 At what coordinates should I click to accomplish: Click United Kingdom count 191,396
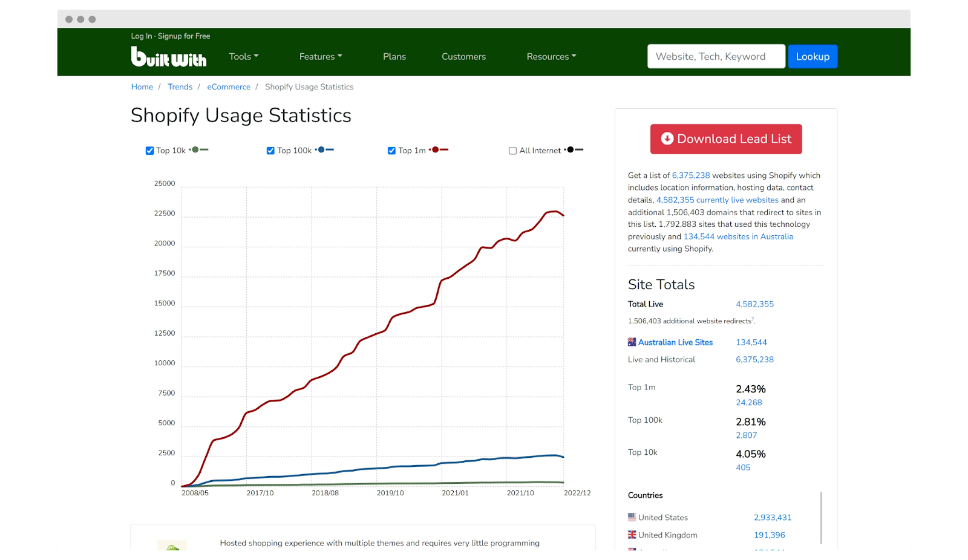click(770, 535)
